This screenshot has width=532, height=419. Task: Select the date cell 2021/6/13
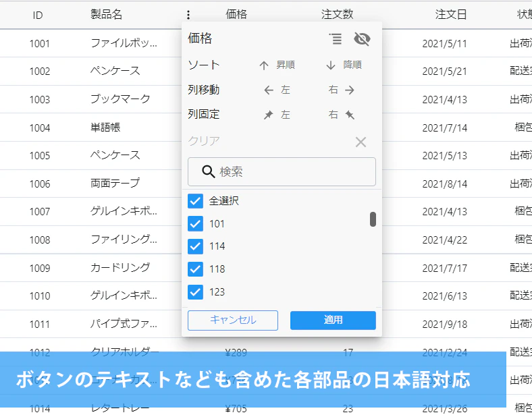click(x=444, y=296)
